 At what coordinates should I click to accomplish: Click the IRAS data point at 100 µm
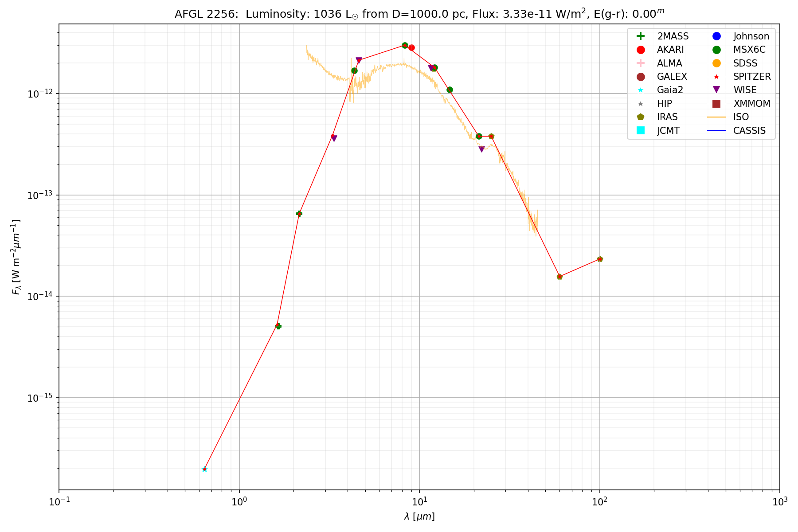tap(600, 259)
